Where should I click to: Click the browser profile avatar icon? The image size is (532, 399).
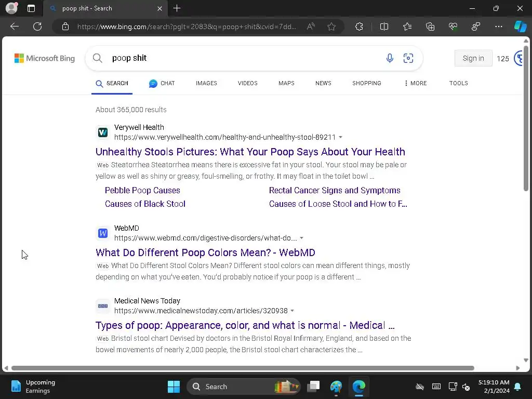coord(11,8)
